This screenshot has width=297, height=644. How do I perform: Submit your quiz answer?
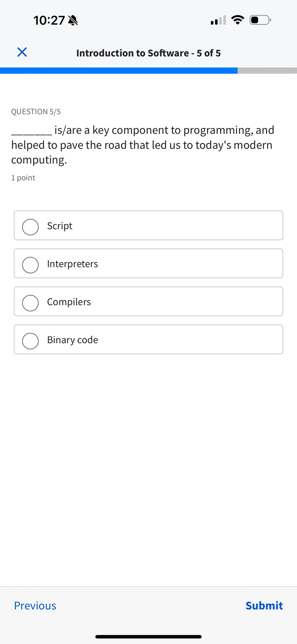click(x=264, y=606)
